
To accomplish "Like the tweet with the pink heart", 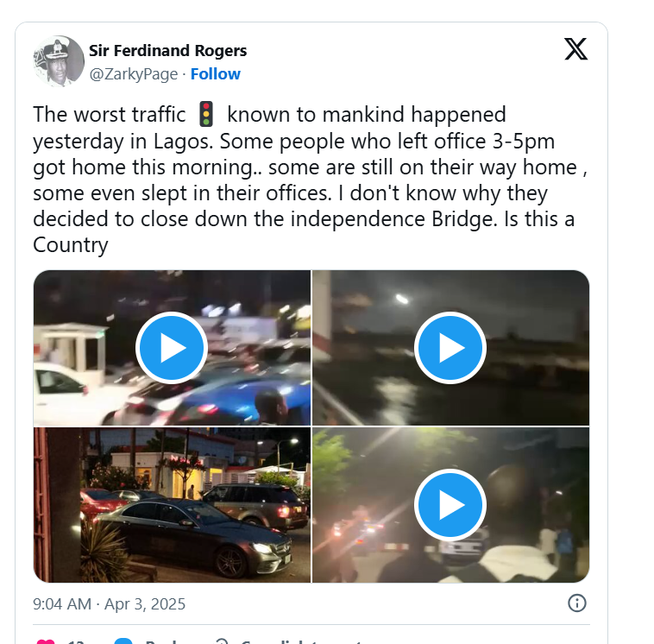I will [46, 641].
